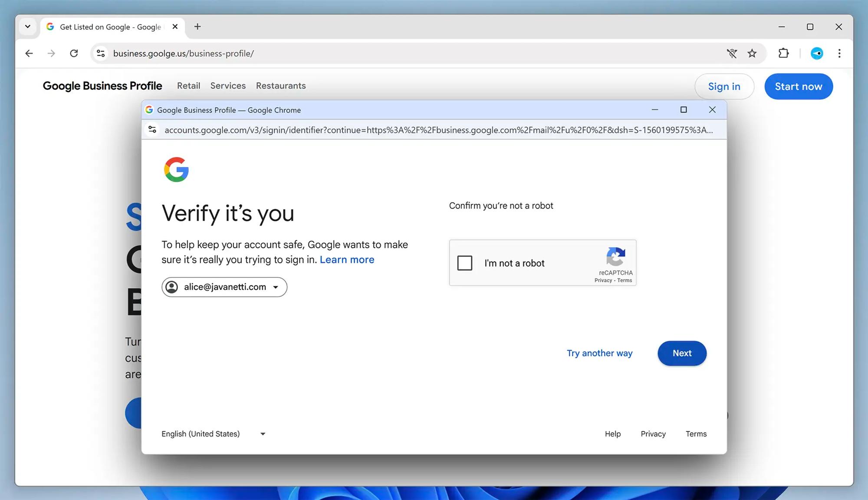868x500 pixels.
Task: Follow the Learn more link
Action: (x=347, y=260)
